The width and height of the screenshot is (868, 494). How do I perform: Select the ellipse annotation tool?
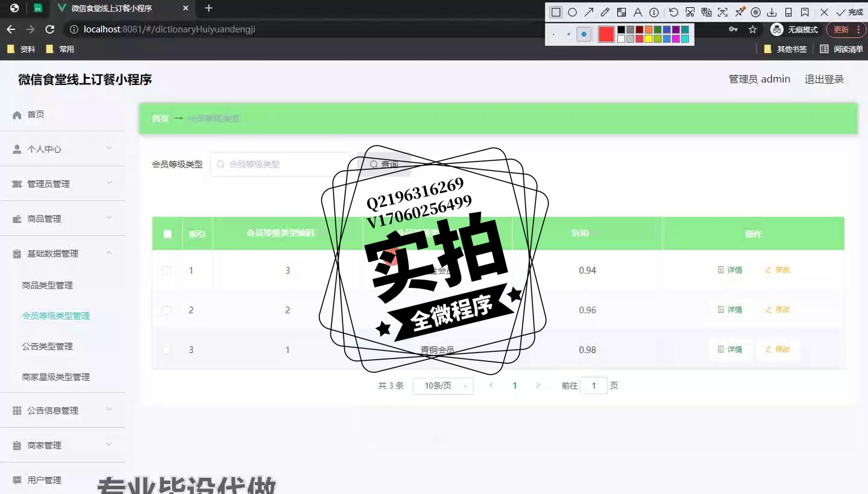tap(572, 12)
